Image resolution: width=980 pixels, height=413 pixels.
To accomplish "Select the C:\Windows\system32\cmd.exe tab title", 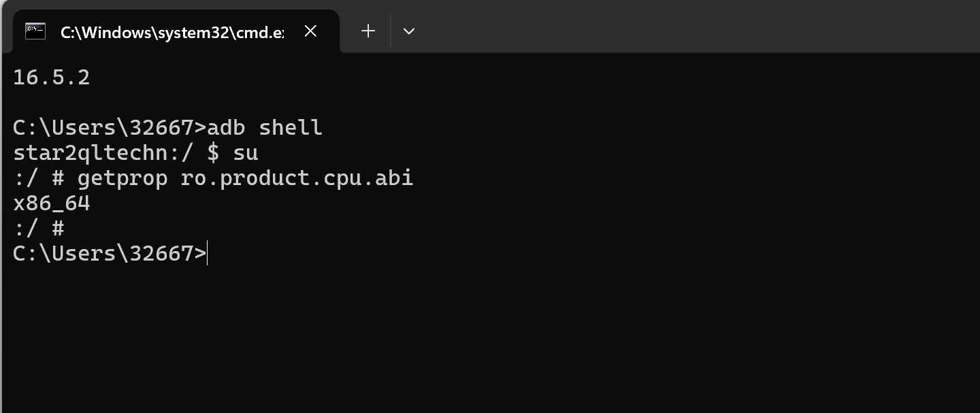I will [x=171, y=32].
